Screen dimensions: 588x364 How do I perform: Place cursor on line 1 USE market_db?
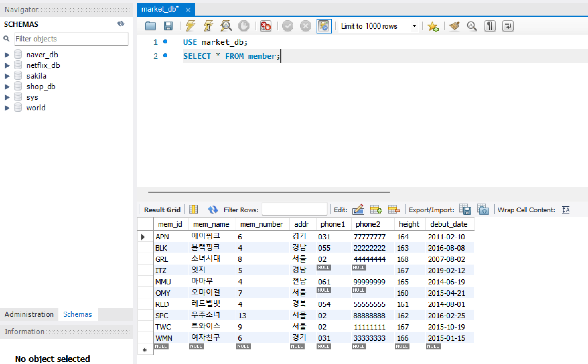(x=215, y=42)
